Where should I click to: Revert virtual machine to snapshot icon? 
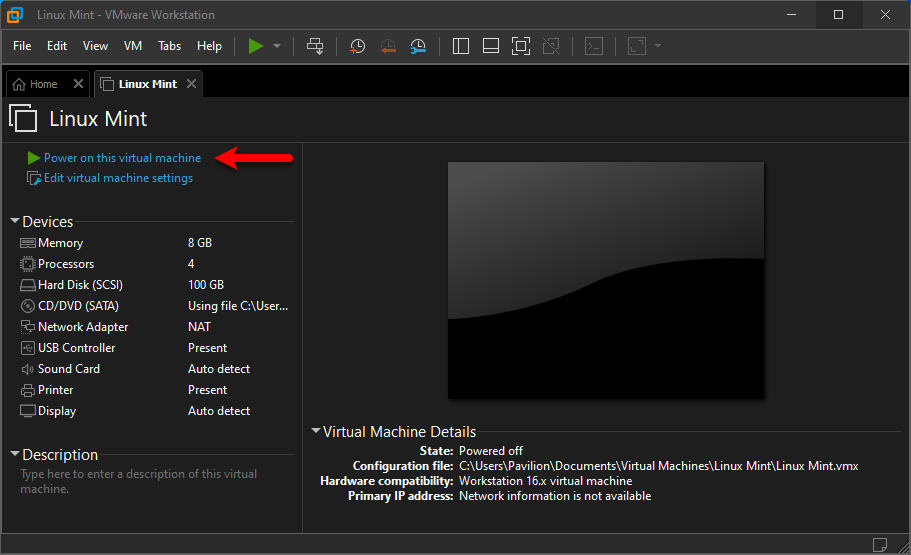388,46
